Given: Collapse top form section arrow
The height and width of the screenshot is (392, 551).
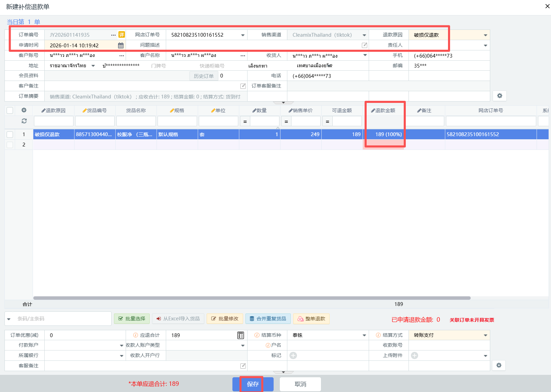Looking at the screenshot, I should [283, 103].
